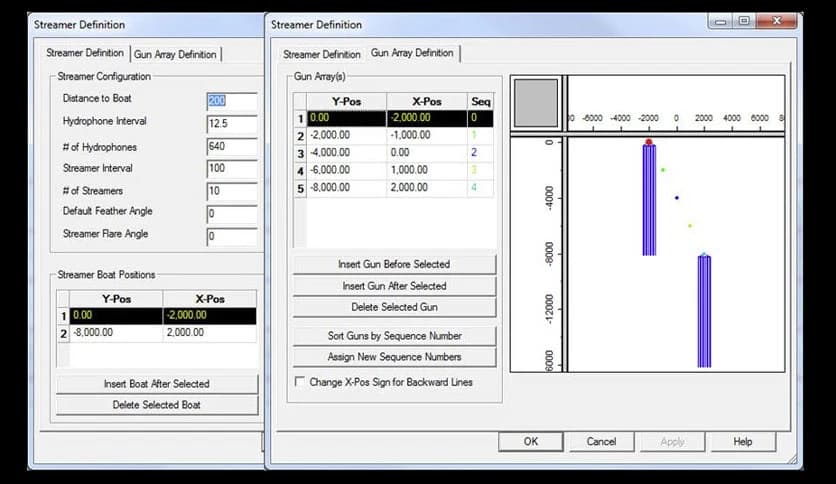Select boat row 2 Y-Pos -8,000.00
This screenshot has width=836, height=484.
coord(116,333)
